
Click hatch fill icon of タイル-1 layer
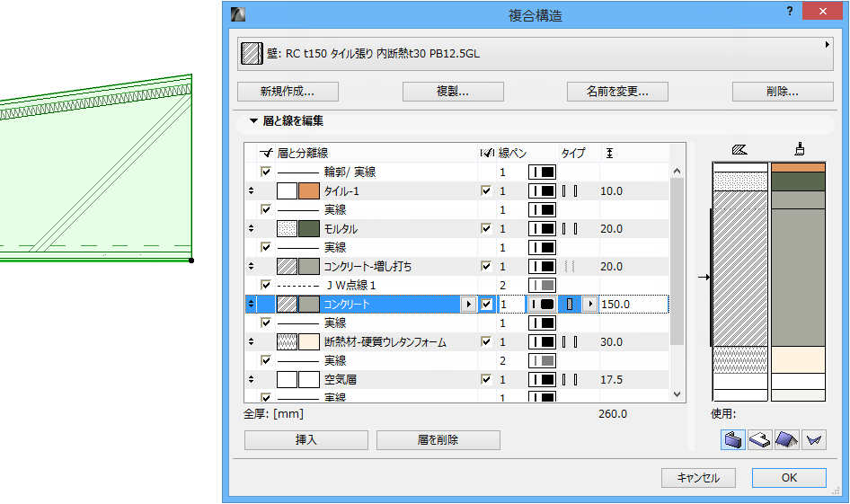(287, 190)
